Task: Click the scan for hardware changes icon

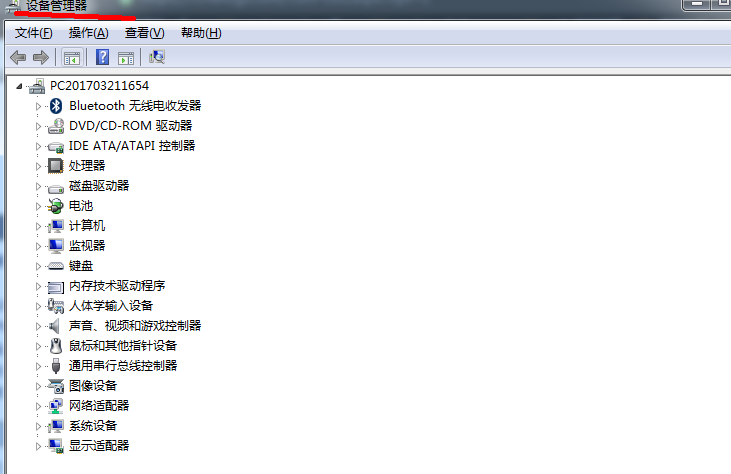Action: pyautogui.click(x=157, y=57)
